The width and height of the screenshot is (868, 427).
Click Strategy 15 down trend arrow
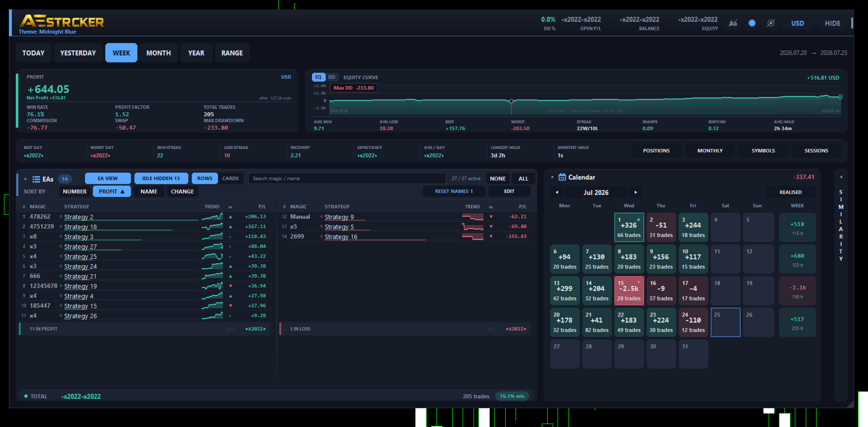coord(230,306)
